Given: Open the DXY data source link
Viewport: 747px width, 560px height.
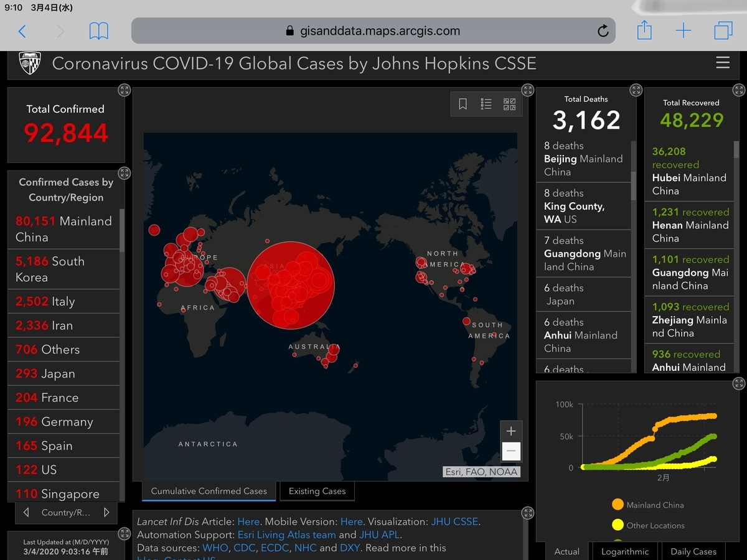Looking at the screenshot, I should (350, 548).
